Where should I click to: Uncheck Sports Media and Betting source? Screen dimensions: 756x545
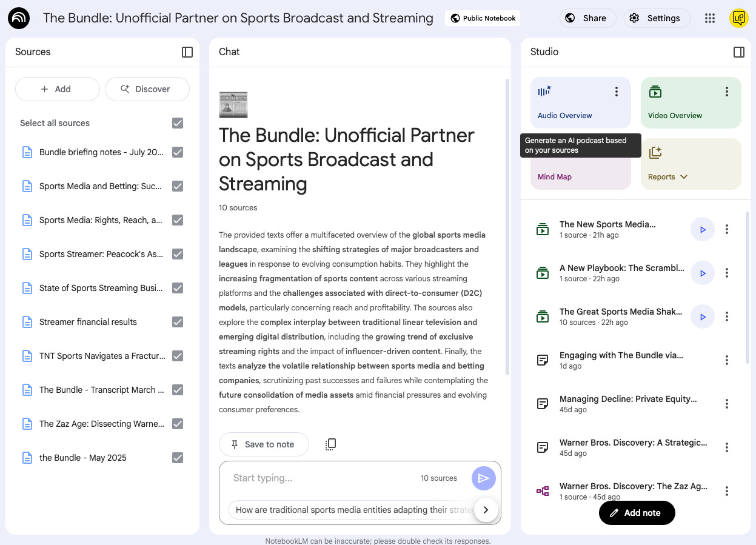click(x=178, y=186)
